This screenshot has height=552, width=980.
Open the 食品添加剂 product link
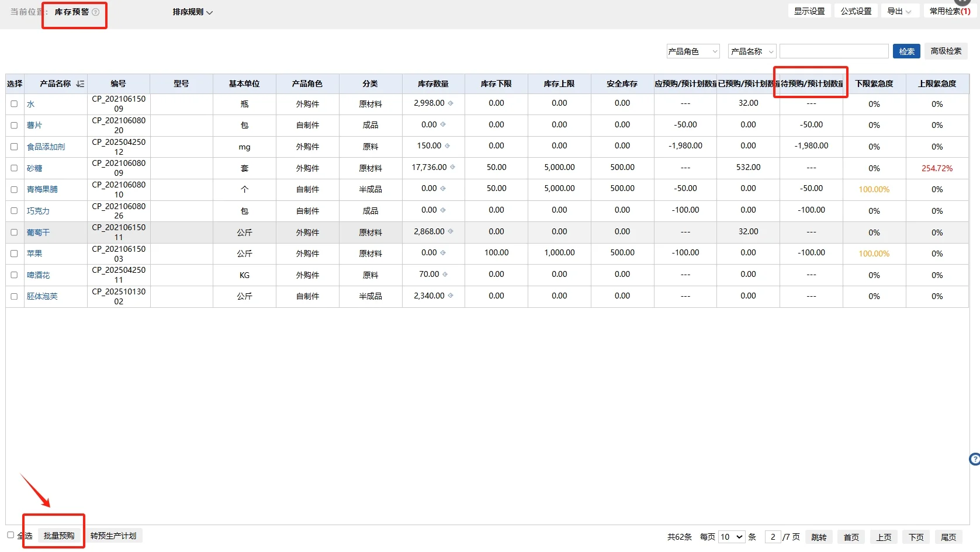pyautogui.click(x=46, y=147)
